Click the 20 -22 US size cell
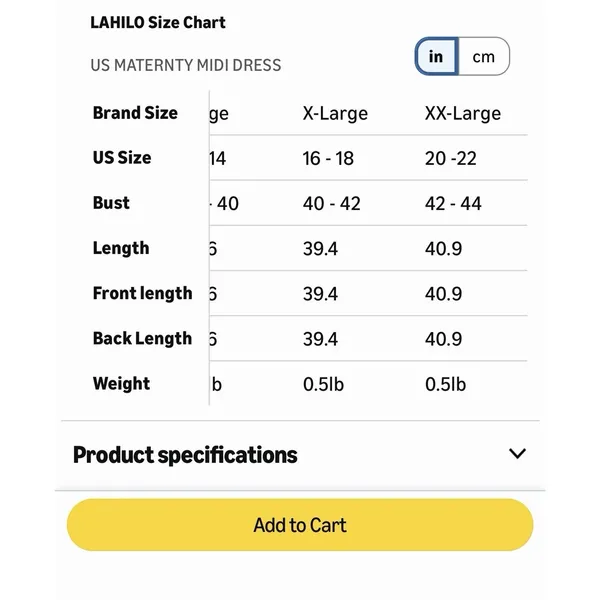 point(451,158)
